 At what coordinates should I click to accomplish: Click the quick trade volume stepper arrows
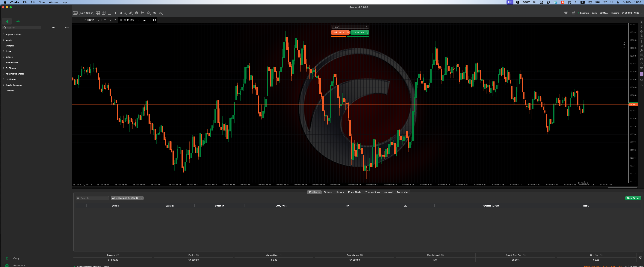333,27
